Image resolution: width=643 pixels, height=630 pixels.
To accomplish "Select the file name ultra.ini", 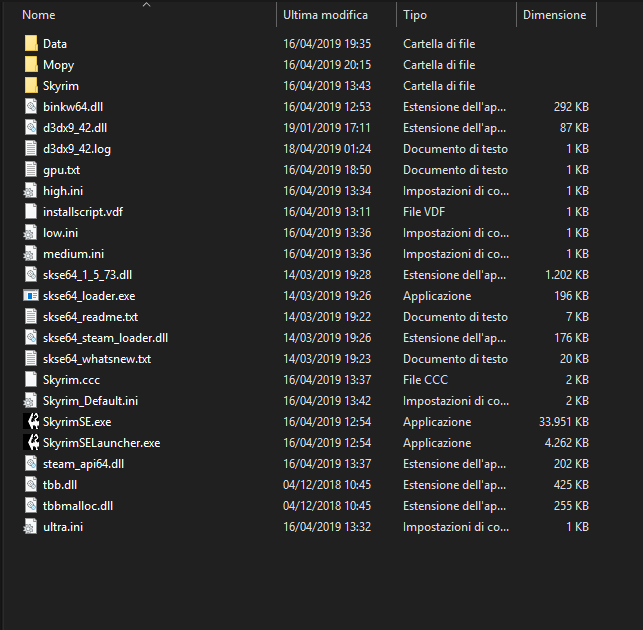I will pyautogui.click(x=63, y=527).
